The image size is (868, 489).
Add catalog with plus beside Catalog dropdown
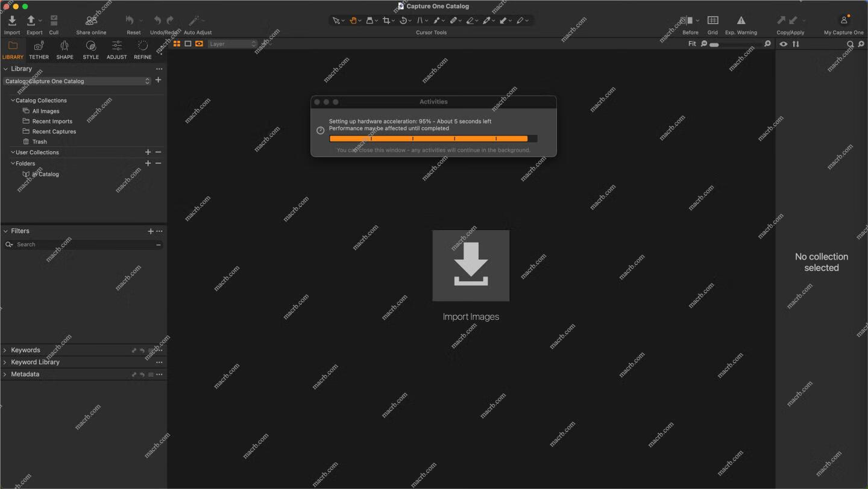[x=158, y=80]
